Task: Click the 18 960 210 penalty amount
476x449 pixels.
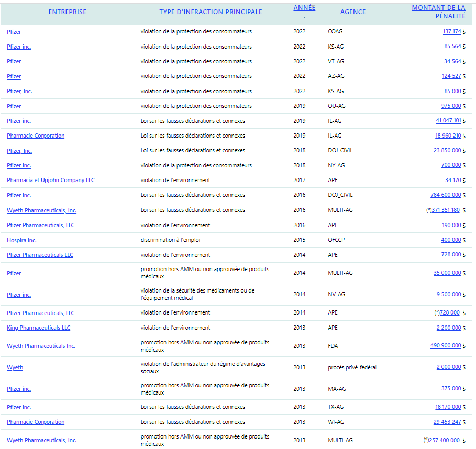Action: pyautogui.click(x=448, y=136)
